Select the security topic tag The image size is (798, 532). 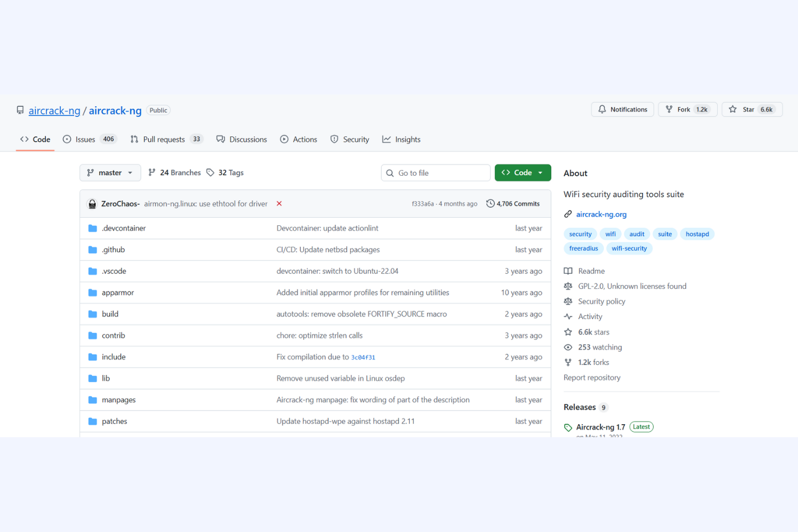tap(580, 233)
